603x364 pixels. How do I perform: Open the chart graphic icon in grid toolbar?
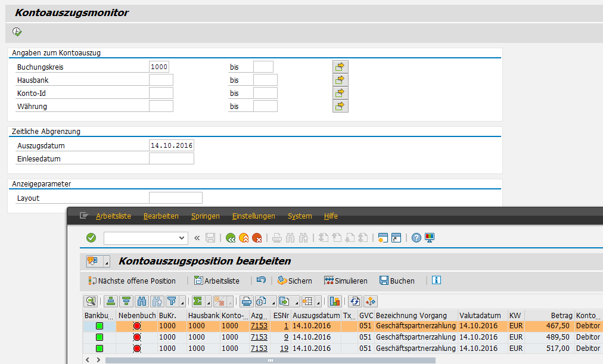(335, 301)
